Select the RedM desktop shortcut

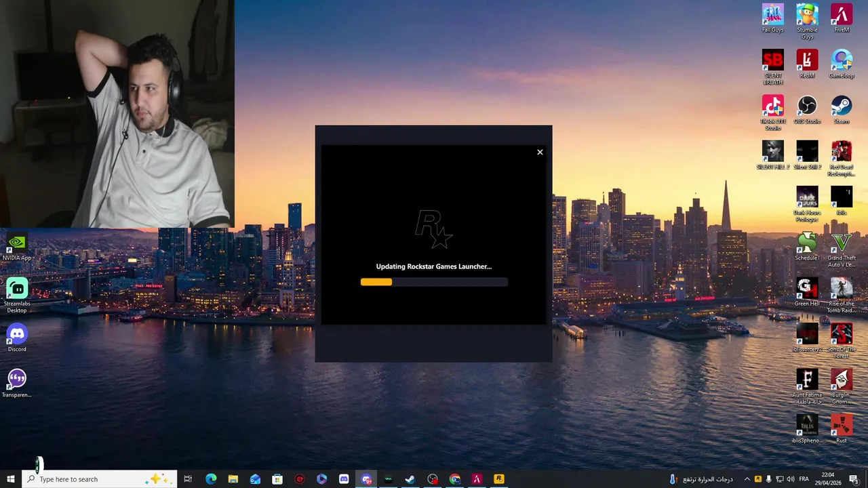tap(807, 64)
